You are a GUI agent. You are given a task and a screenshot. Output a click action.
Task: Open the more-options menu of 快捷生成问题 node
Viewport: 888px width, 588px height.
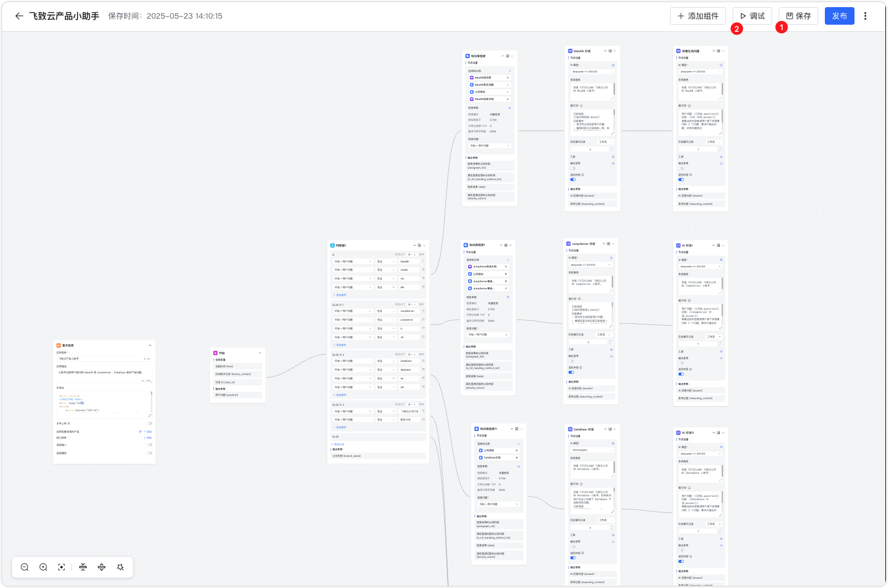pyautogui.click(x=723, y=51)
